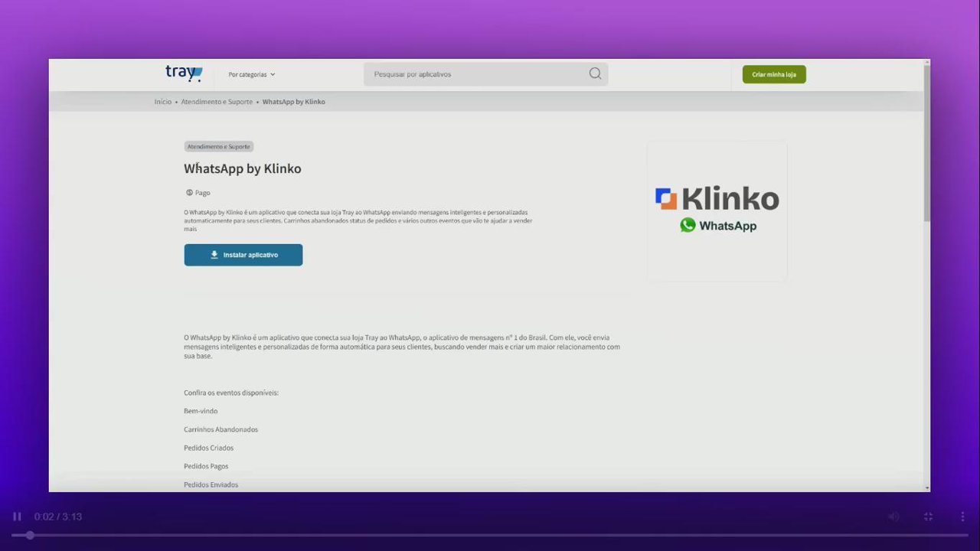Toggle the video volume icon
The width and height of the screenshot is (980, 551).
click(x=893, y=517)
